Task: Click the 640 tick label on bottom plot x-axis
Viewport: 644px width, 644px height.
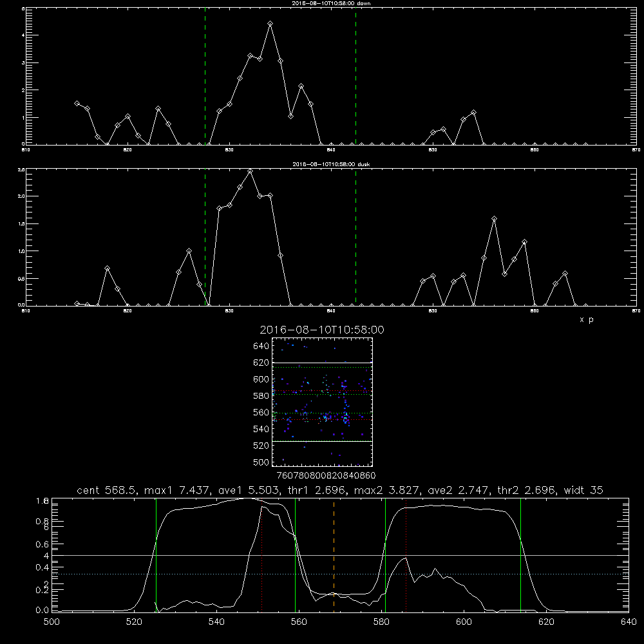Action: (x=629, y=622)
